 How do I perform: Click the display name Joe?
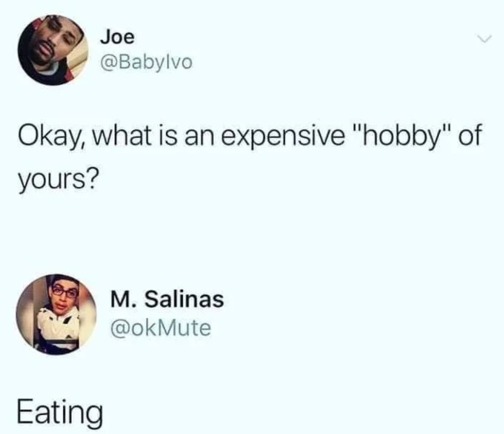pyautogui.click(x=117, y=37)
